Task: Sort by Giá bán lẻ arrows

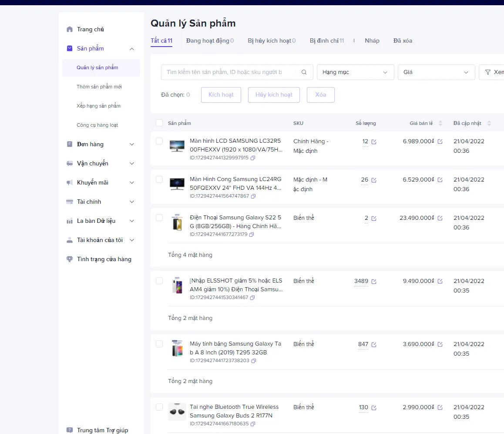Action: coord(440,123)
